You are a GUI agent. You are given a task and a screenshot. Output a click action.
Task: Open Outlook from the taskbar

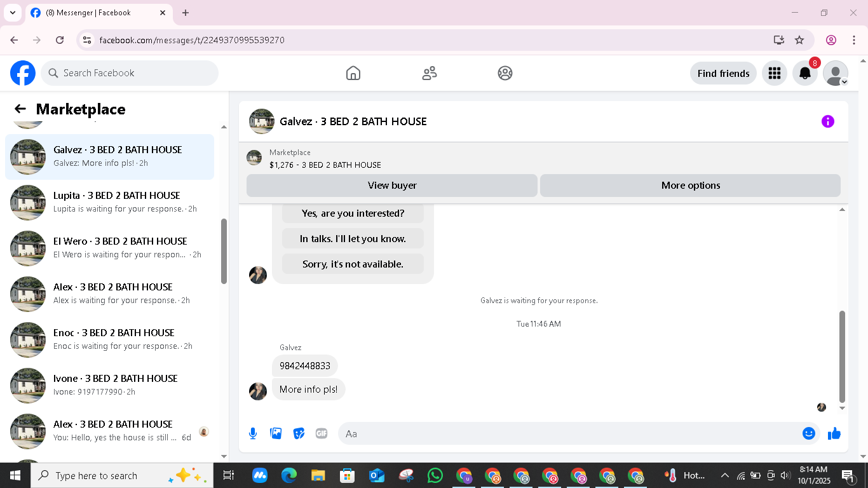[377, 475]
